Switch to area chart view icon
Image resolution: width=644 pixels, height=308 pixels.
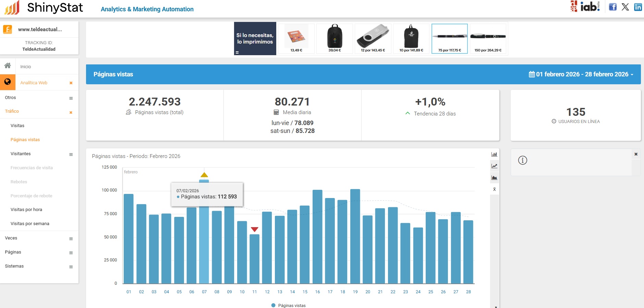494,178
